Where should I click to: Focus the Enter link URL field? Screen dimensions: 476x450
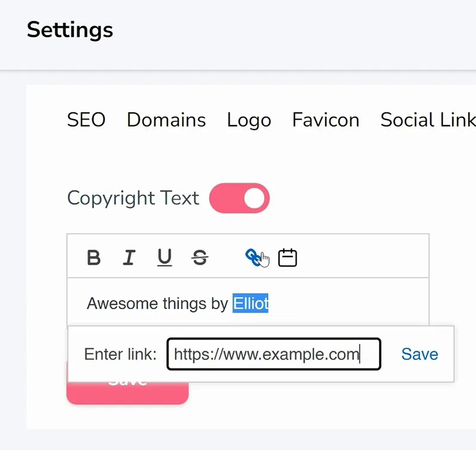(x=274, y=354)
